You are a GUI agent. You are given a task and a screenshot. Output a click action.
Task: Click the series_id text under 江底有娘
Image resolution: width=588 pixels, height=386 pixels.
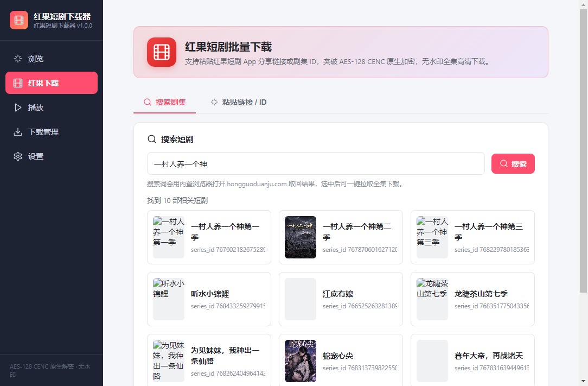[x=360, y=306]
